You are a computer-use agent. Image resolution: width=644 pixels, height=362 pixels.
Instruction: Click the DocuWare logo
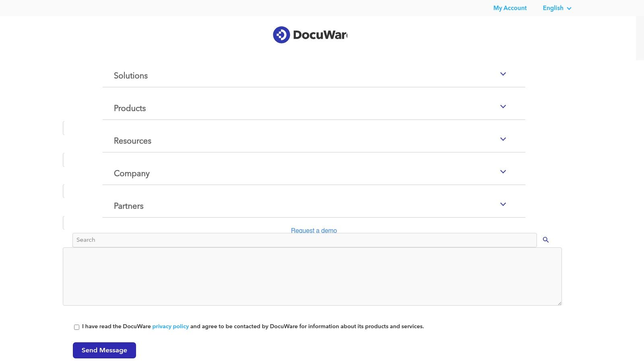pyautogui.click(x=310, y=35)
